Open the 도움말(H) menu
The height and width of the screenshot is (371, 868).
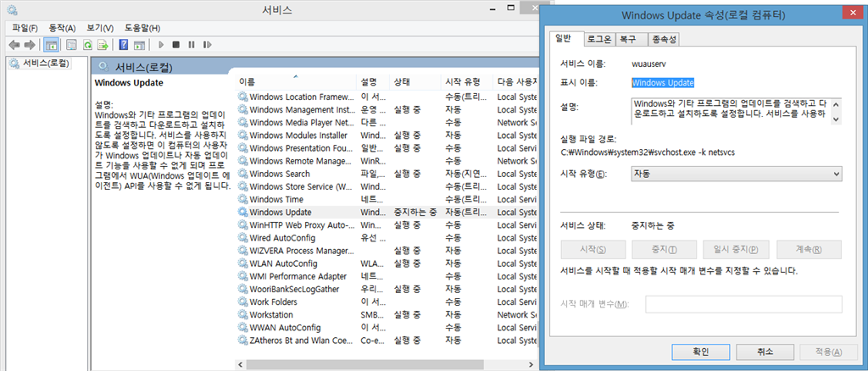pos(142,28)
